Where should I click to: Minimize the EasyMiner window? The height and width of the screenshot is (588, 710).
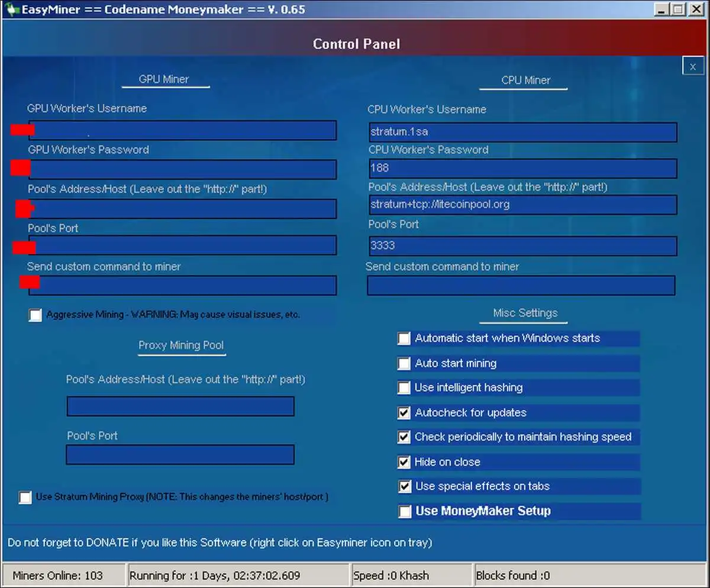pos(663,9)
